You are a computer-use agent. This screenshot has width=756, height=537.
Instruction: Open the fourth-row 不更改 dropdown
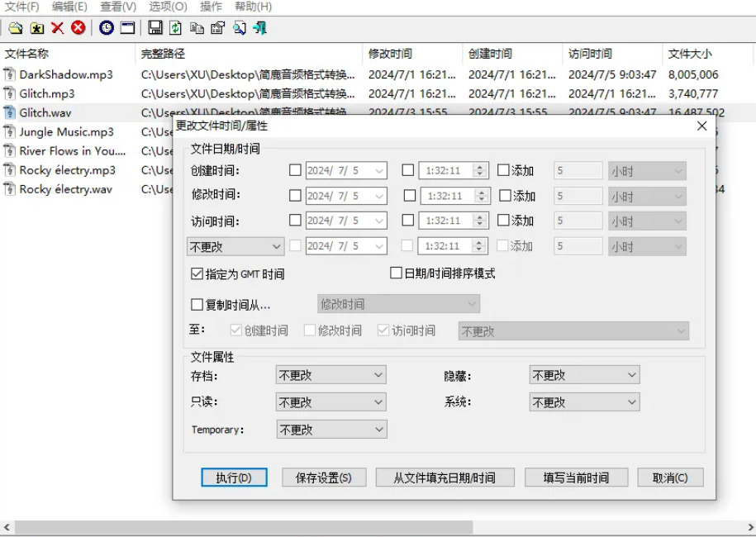point(235,246)
